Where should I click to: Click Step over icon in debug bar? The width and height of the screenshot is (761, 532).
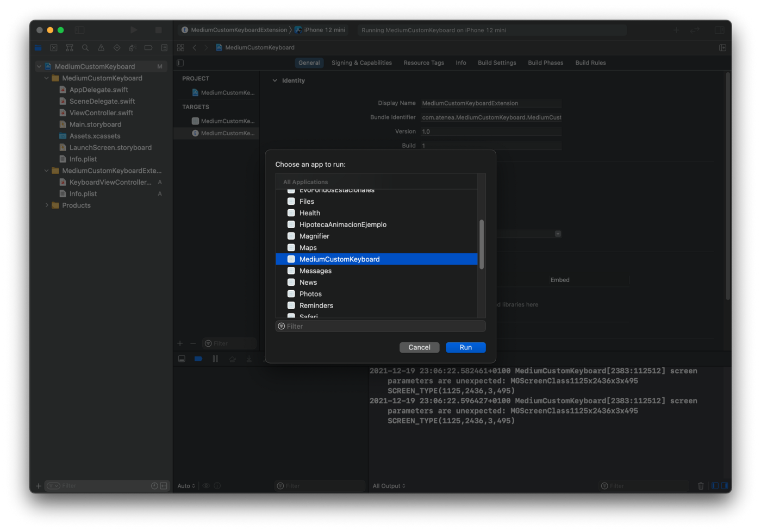pyautogui.click(x=232, y=359)
